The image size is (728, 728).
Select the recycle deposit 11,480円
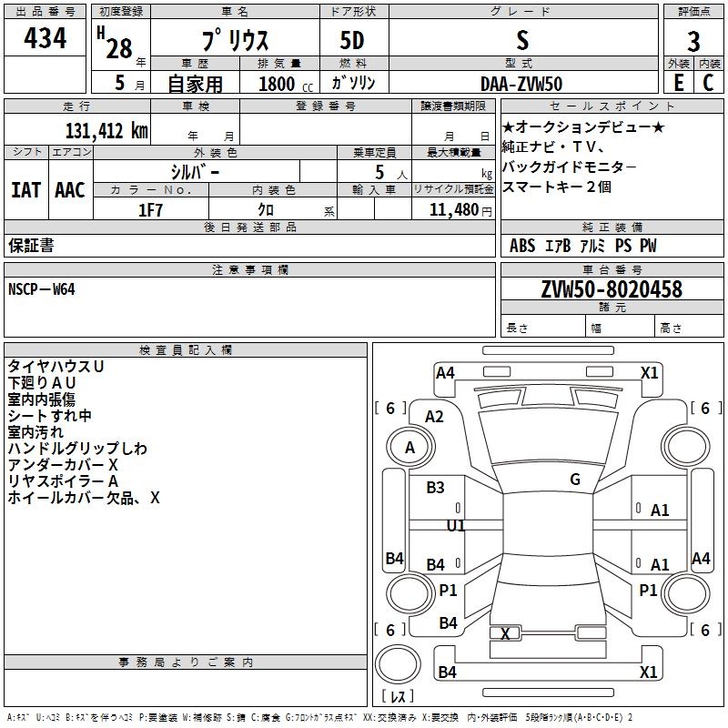[x=460, y=210]
